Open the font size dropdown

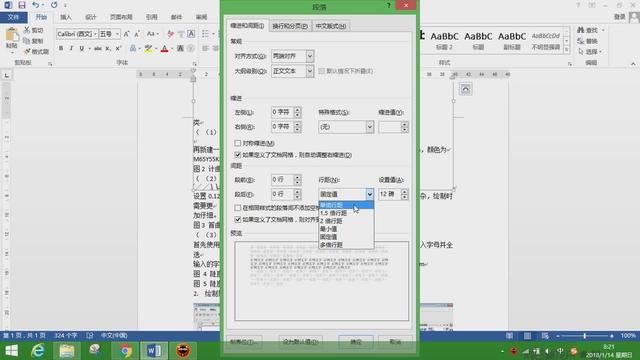118,34
